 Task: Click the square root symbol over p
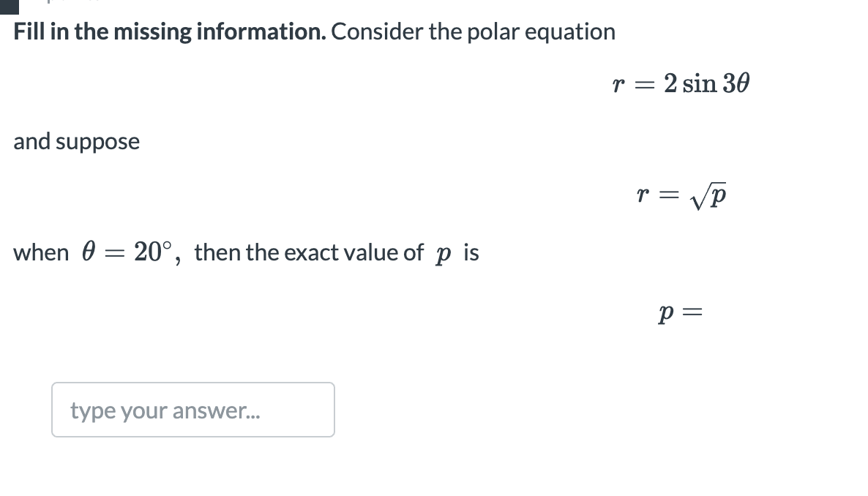(708, 196)
